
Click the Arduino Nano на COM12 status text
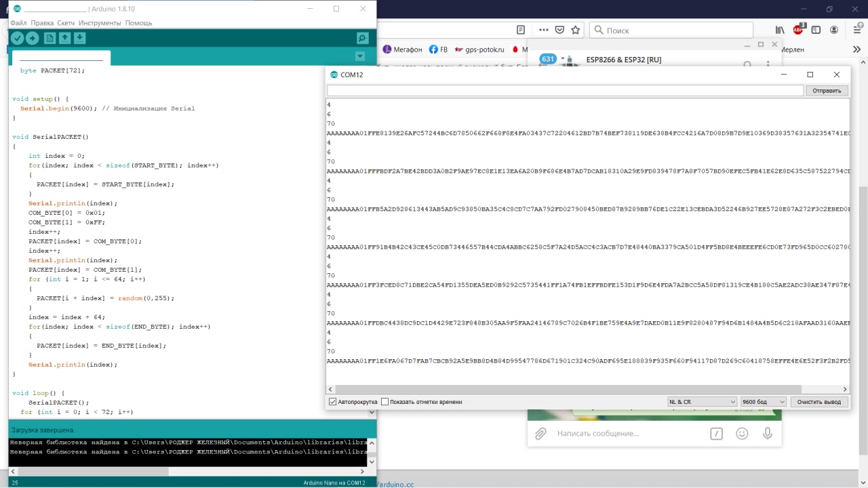coord(334,483)
